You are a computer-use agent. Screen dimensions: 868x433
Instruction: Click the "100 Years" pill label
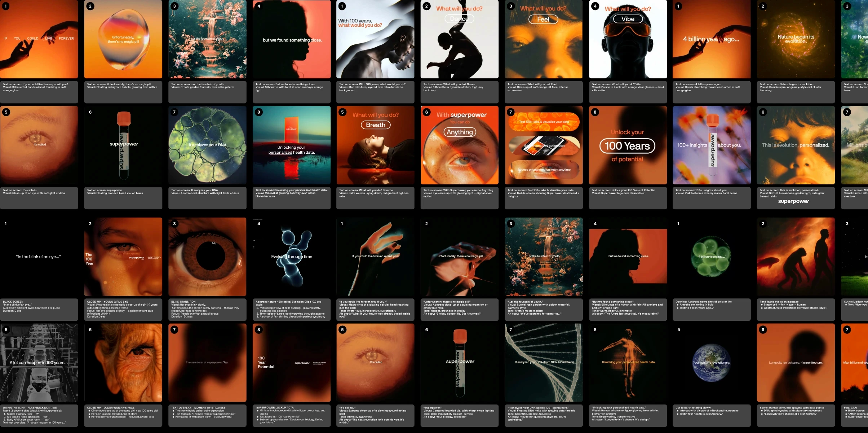(x=627, y=146)
